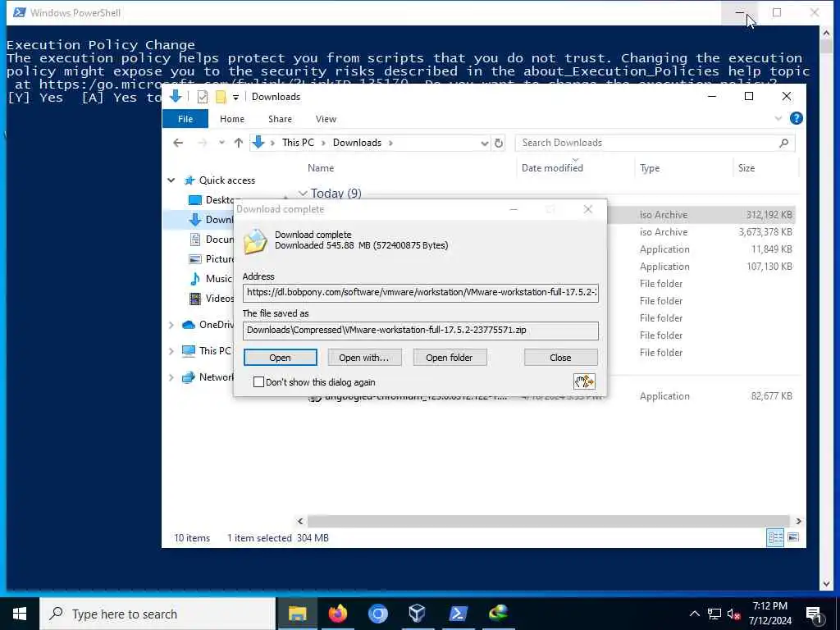Viewport: 840px width, 630px height.
Task: Click the horizontal scrollbar in Explorer
Action: tap(548, 521)
